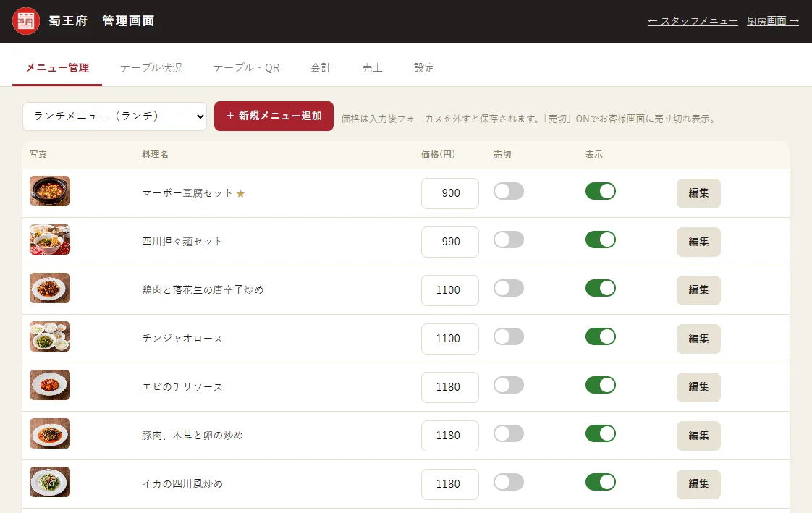812x513 pixels.
Task: Turn on 売切 for イカの四川風炒め
Action: [x=509, y=482]
